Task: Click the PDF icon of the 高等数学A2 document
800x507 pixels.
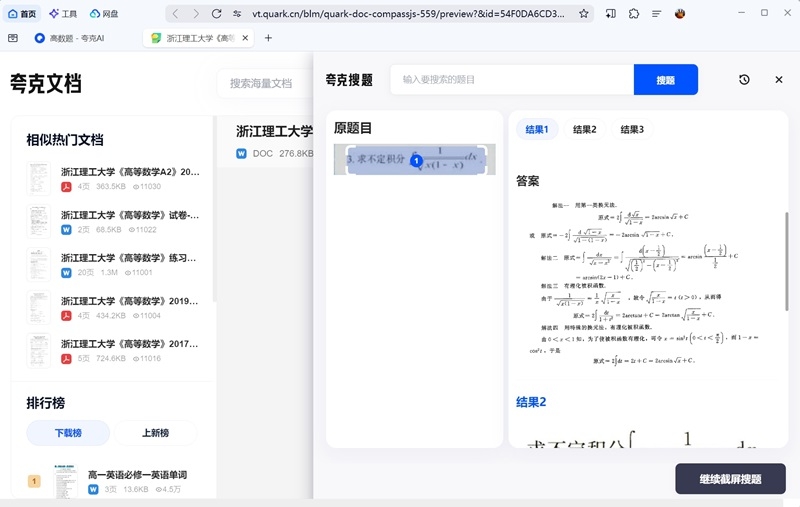Action: coord(66,187)
